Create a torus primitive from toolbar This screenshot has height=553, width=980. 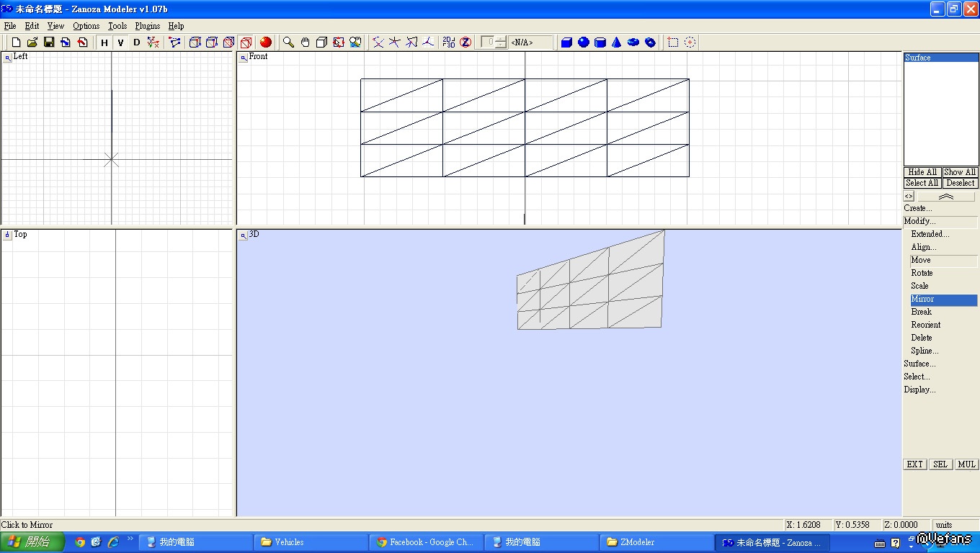633,42
